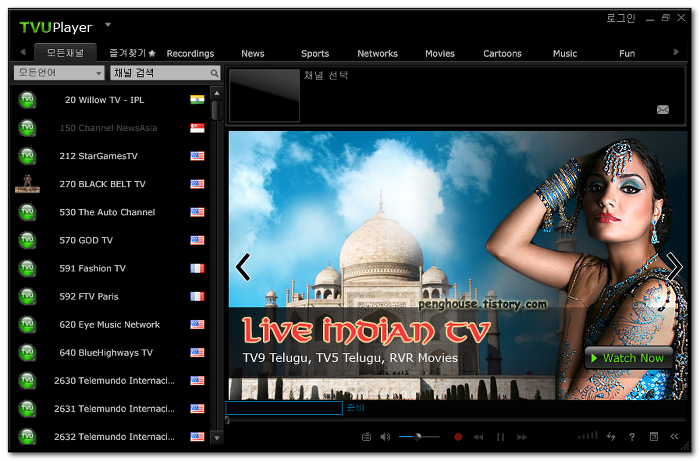Open the News category tab

253,54
